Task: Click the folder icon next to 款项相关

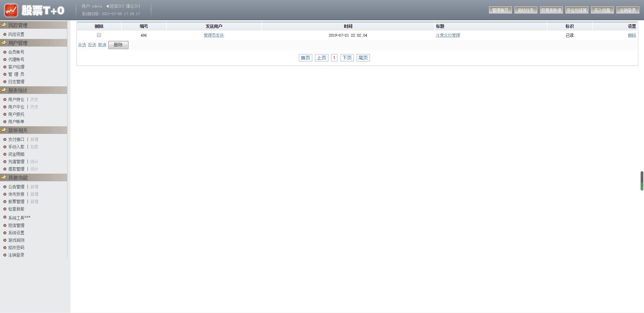Action: [x=4, y=130]
